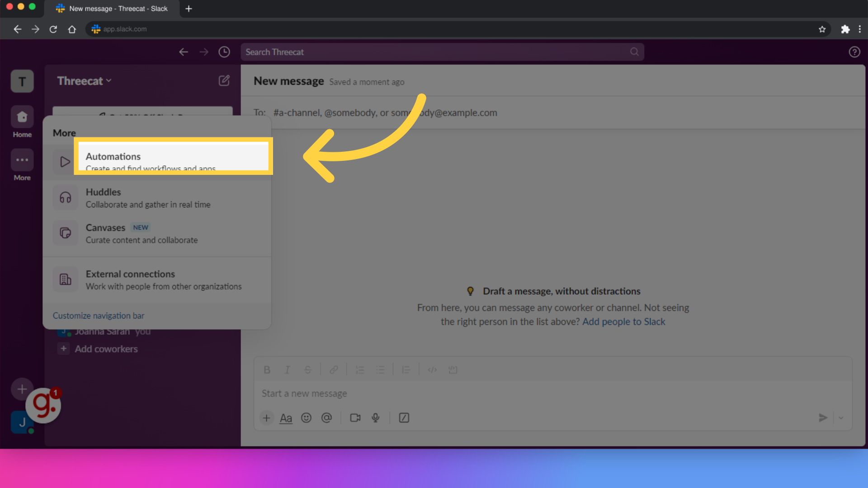Click the Start a new message field
868x488 pixels.
click(x=552, y=394)
